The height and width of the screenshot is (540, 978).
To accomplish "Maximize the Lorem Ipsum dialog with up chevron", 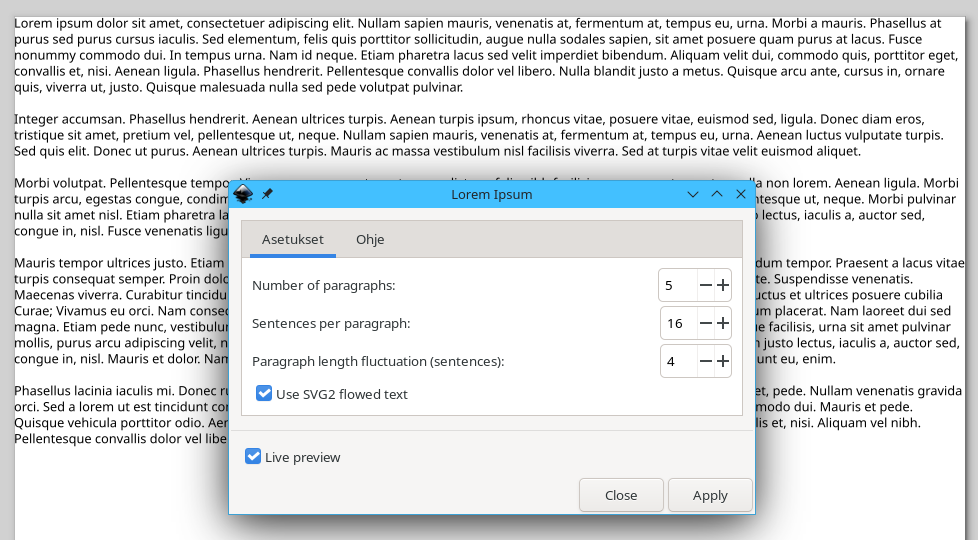I will click(x=717, y=194).
